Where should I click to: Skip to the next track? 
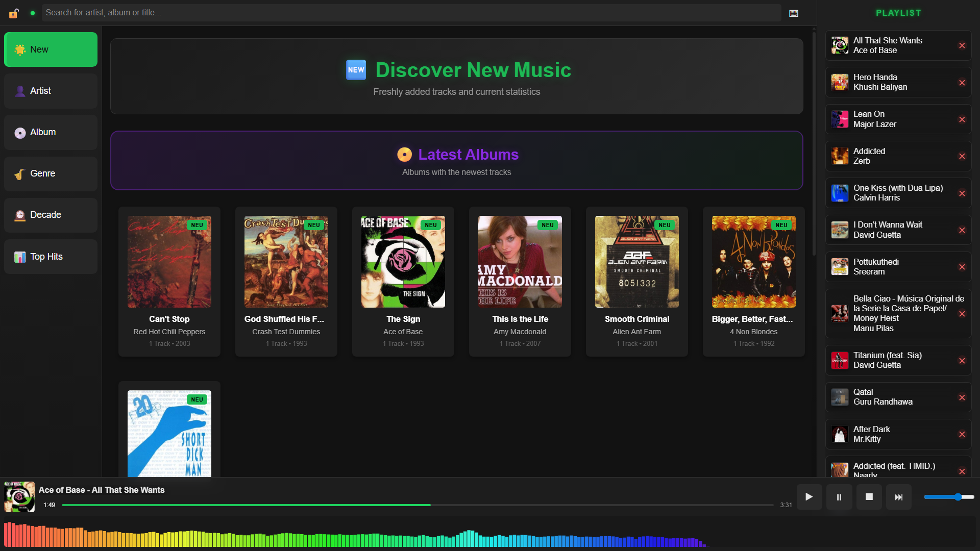(x=899, y=496)
